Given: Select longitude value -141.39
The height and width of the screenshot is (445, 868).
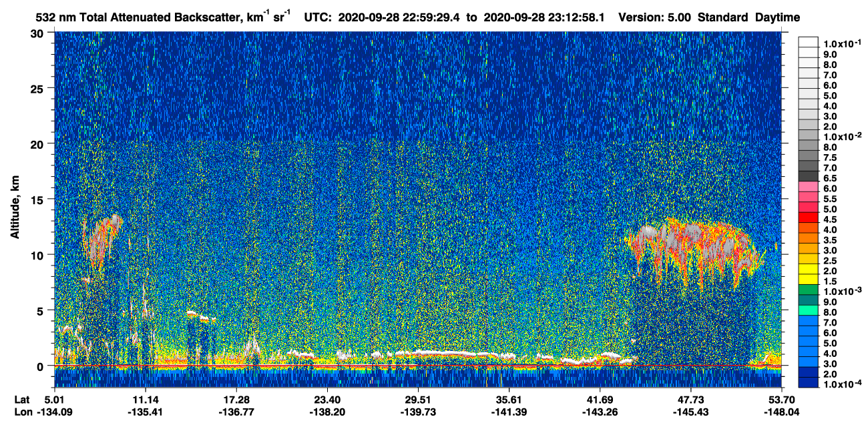Looking at the screenshot, I should point(509,412).
